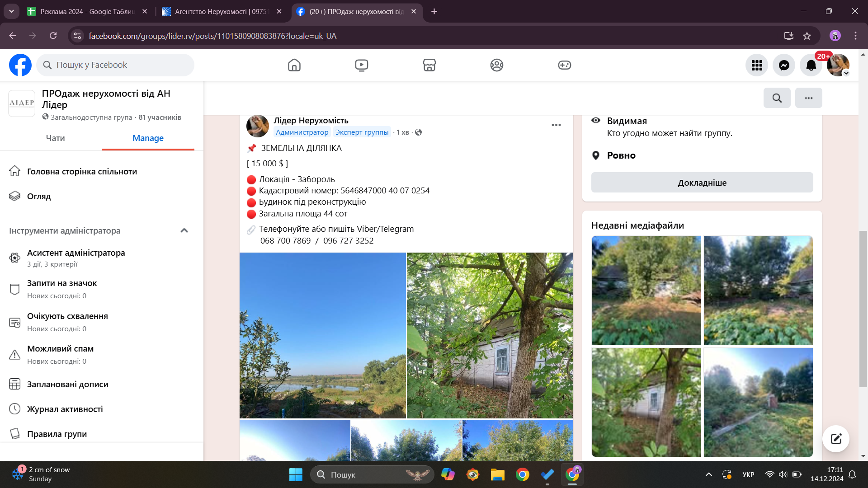The width and height of the screenshot is (868, 488).
Task: Select the Manage tab
Action: coord(148,138)
